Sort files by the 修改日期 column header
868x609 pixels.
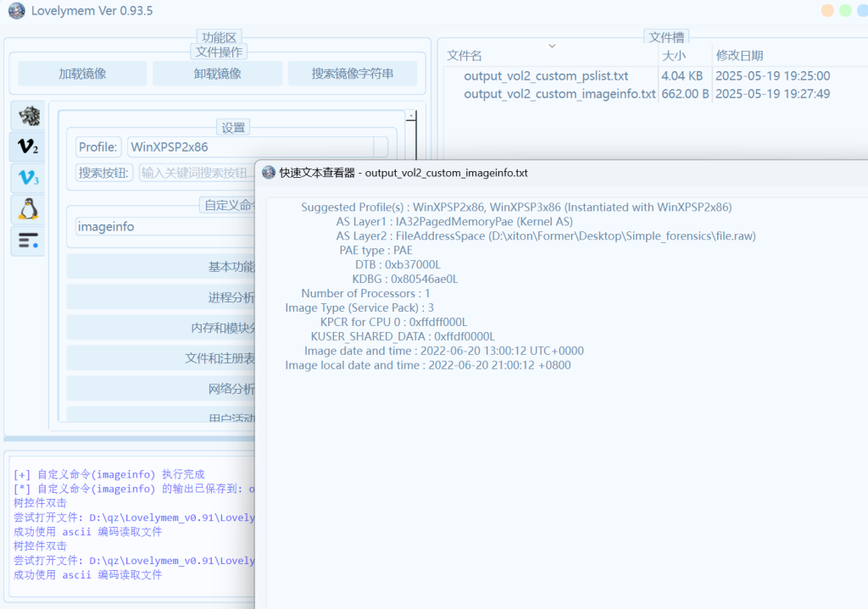739,56
